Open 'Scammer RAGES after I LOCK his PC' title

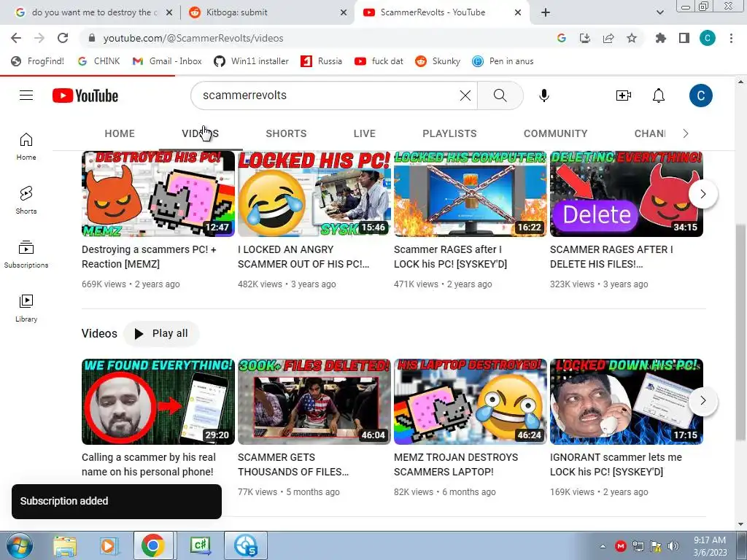click(450, 257)
